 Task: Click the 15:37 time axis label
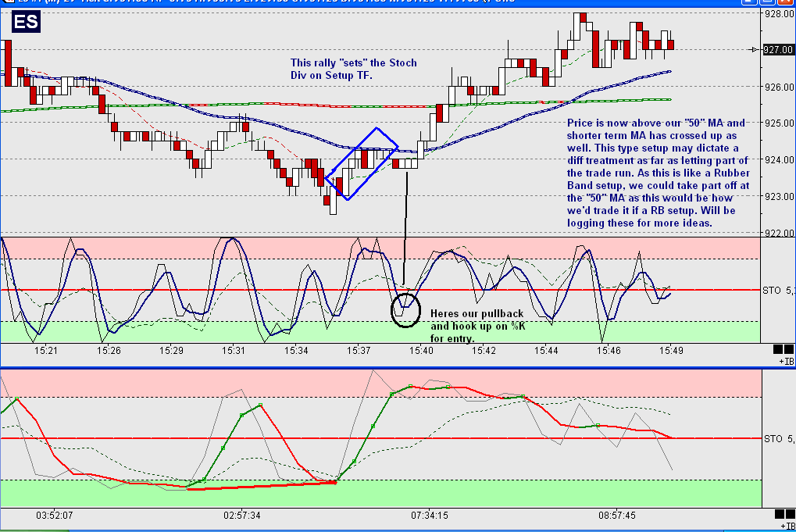[x=359, y=350]
